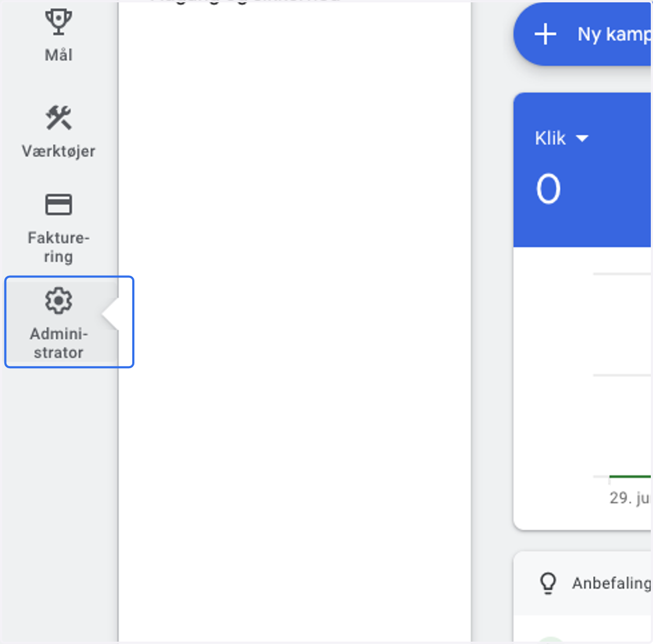Select the Fakturering label in sidebar

pos(58,247)
